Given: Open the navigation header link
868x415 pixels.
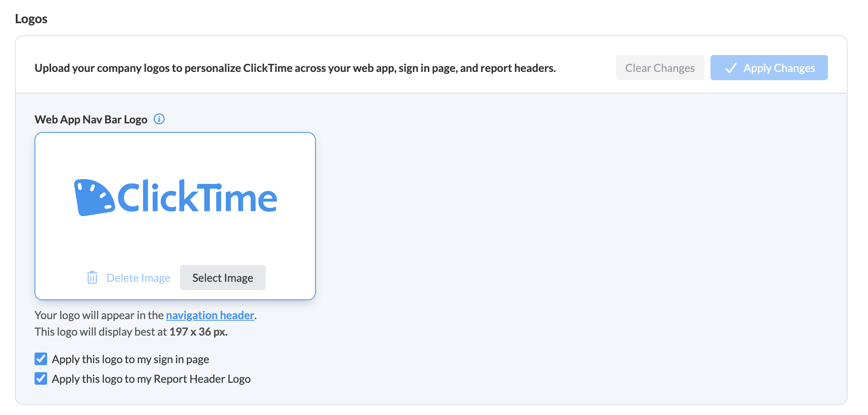Looking at the screenshot, I should coord(210,315).
